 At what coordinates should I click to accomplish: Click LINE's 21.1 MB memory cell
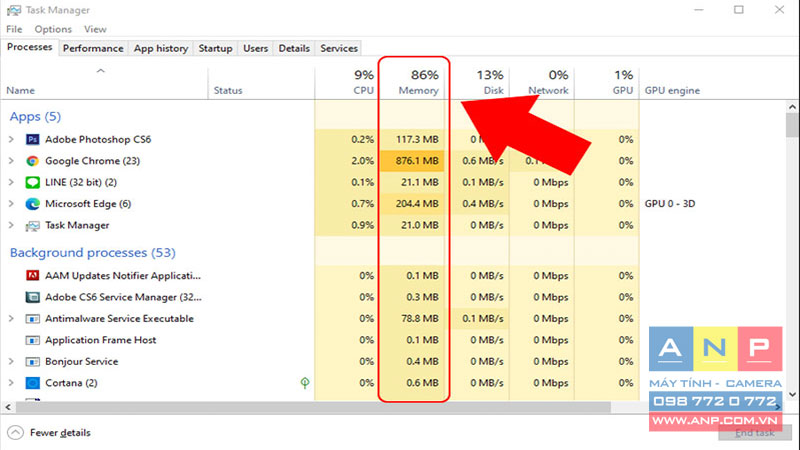412,182
